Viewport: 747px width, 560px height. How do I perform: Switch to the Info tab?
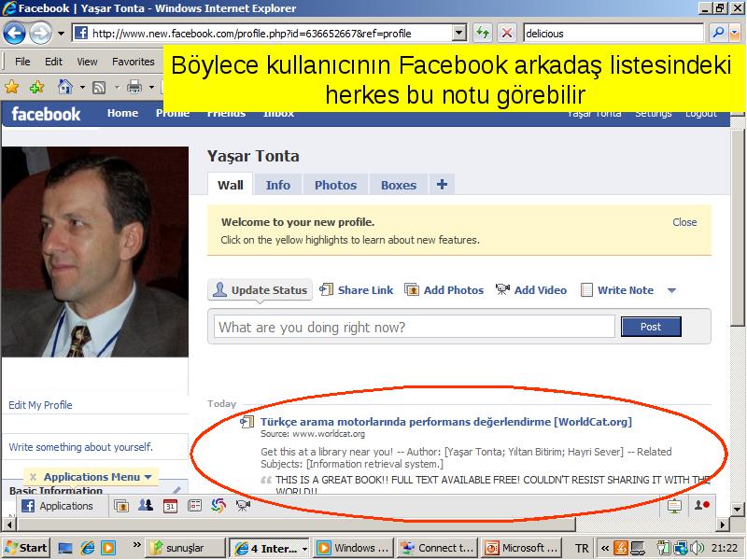click(277, 185)
